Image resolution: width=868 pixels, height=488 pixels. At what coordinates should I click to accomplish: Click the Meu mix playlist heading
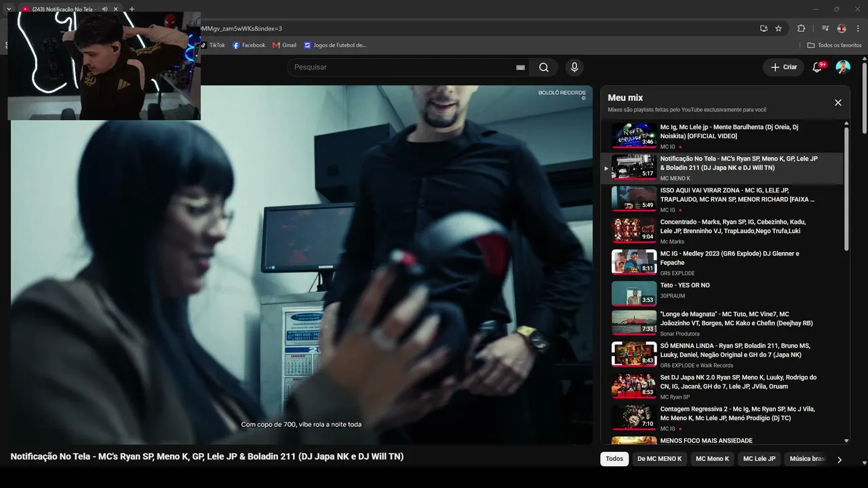pyautogui.click(x=625, y=98)
